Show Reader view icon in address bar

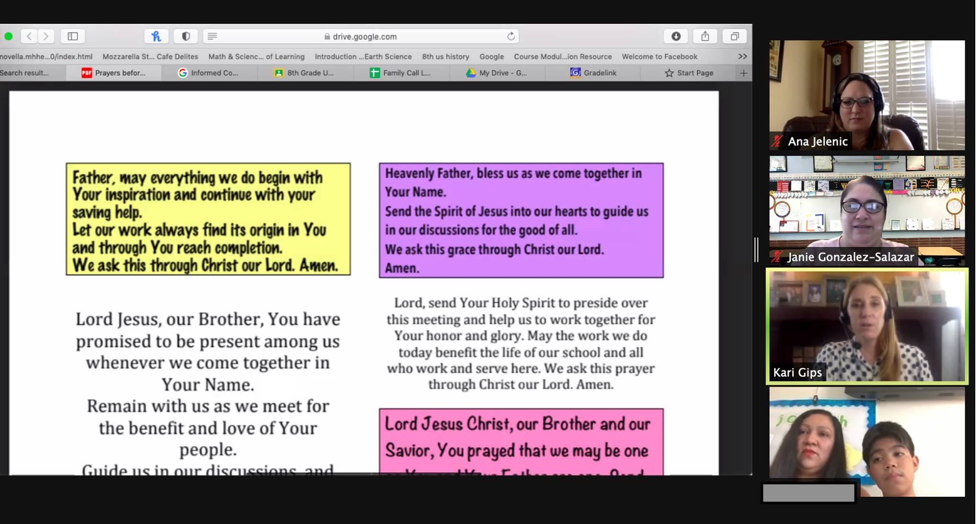tap(212, 36)
